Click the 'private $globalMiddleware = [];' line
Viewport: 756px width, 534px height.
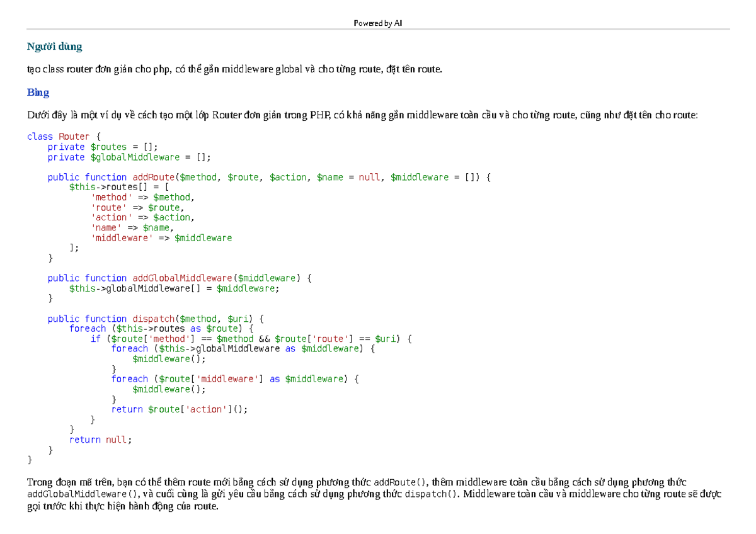(130, 157)
